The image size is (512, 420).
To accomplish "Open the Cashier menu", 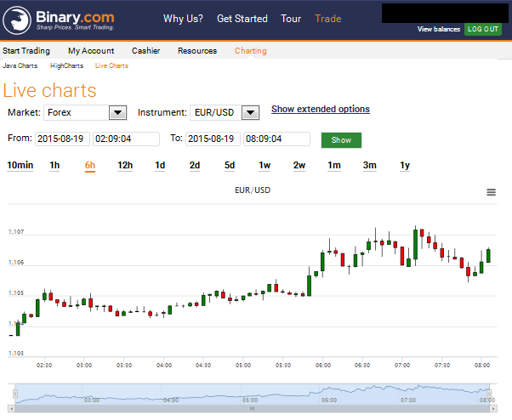I will pyautogui.click(x=146, y=51).
